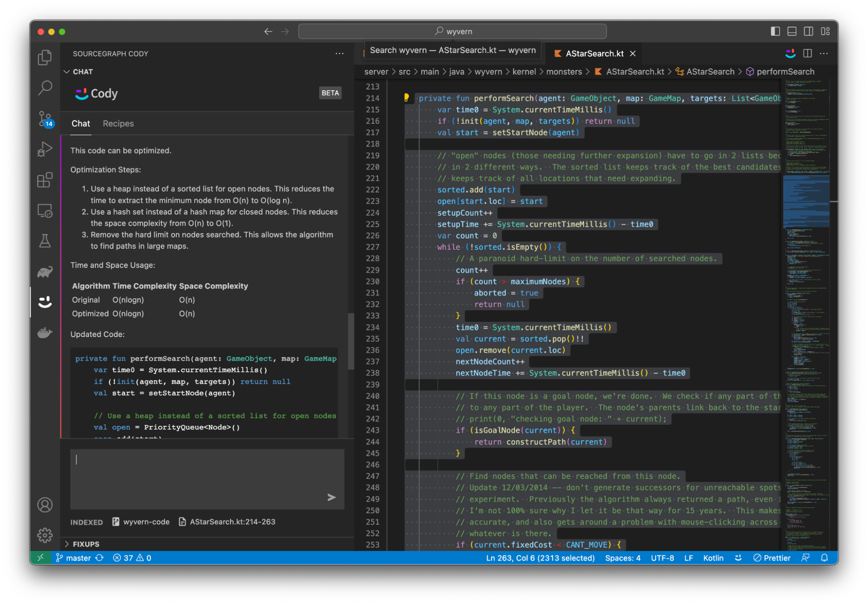
Task: Click the wyvern command center search box
Action: click(452, 31)
